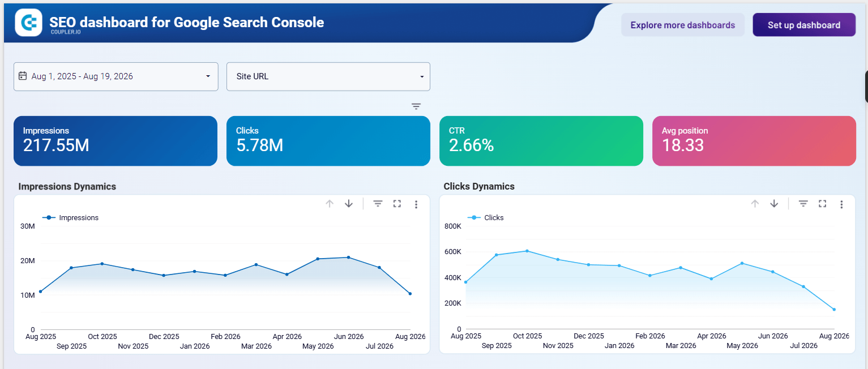Toggle the Clicks legend series
868x369 pixels.
485,218
